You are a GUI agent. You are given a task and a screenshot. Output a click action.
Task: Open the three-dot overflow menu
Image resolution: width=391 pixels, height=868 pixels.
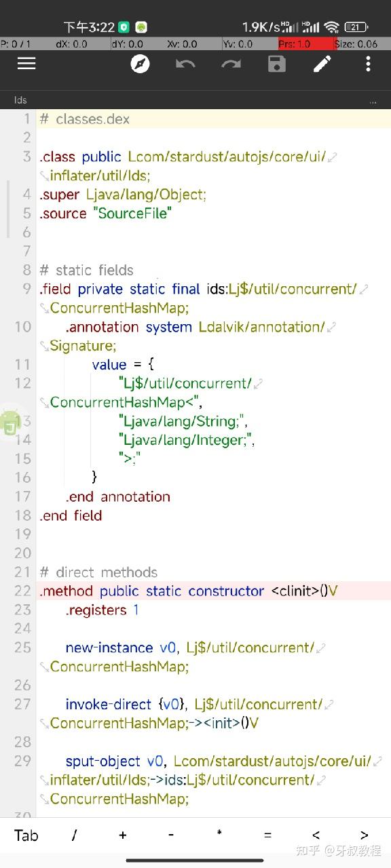point(368,64)
